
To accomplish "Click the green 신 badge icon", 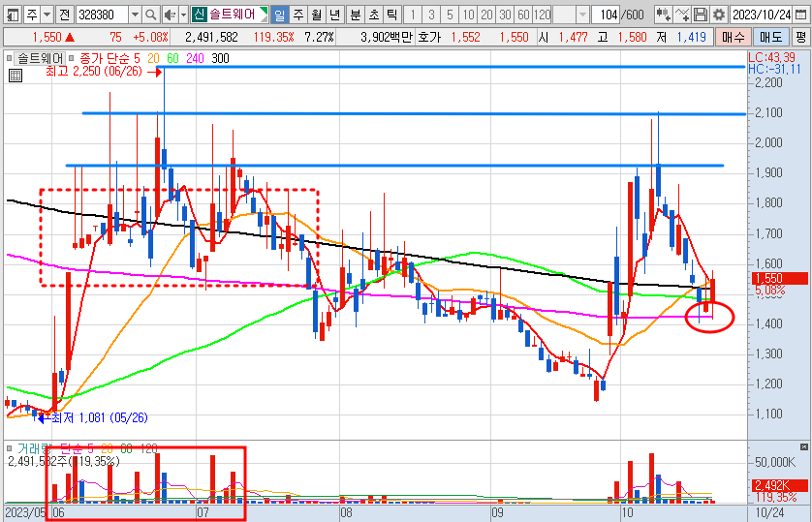I will pyautogui.click(x=199, y=15).
